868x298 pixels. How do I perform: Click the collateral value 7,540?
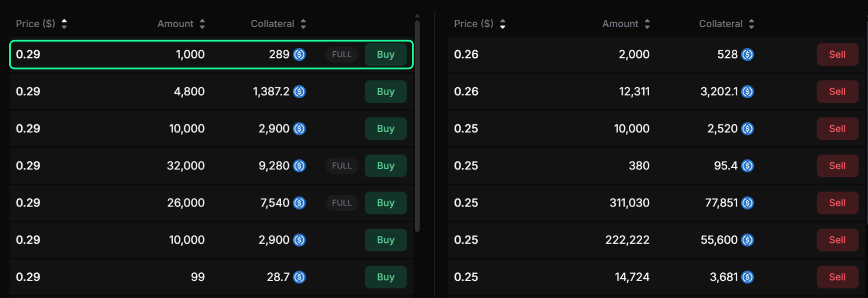(x=275, y=203)
